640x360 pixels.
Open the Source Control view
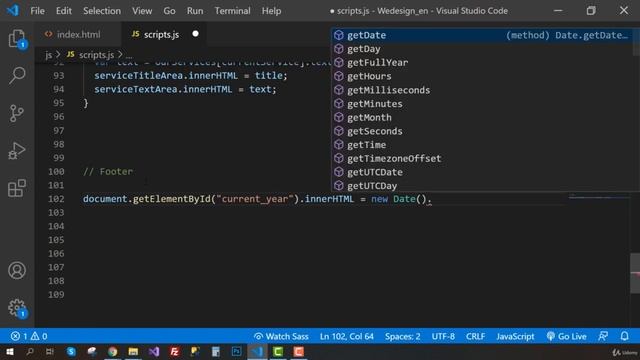(17, 113)
